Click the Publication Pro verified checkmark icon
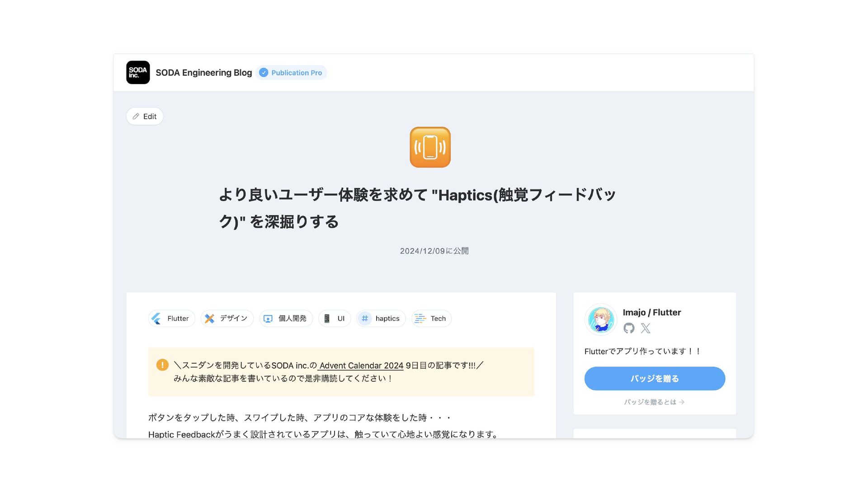The height and width of the screenshot is (488, 868). coord(264,73)
